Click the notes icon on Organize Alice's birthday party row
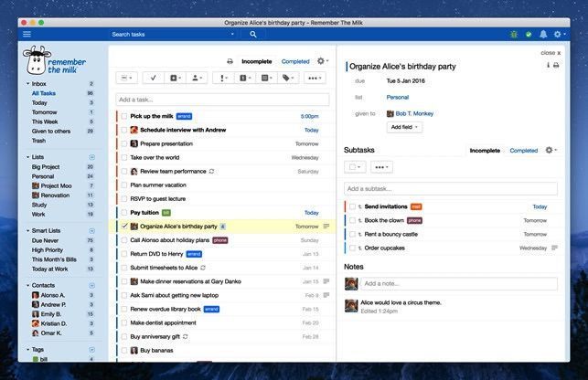Image resolution: width=588 pixels, height=380 pixels. tap(326, 226)
